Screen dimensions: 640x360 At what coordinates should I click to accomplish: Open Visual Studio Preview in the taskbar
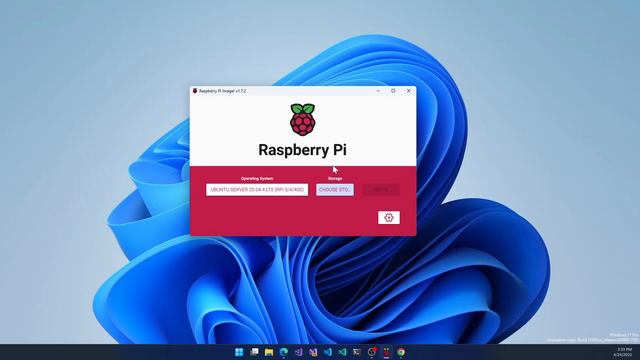pos(313,352)
